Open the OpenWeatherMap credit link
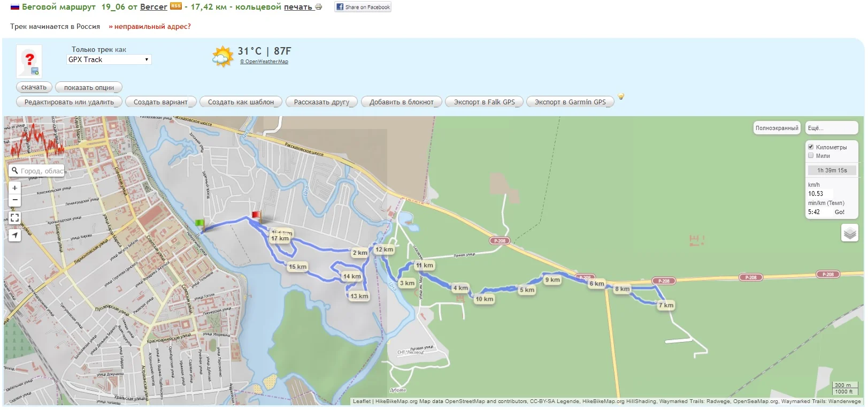868x410 pixels. (x=264, y=62)
